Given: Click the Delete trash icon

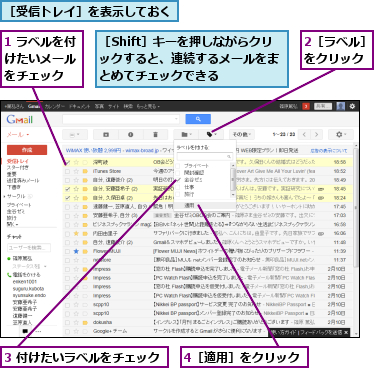Looking at the screenshot, I should pyautogui.click(x=155, y=135).
